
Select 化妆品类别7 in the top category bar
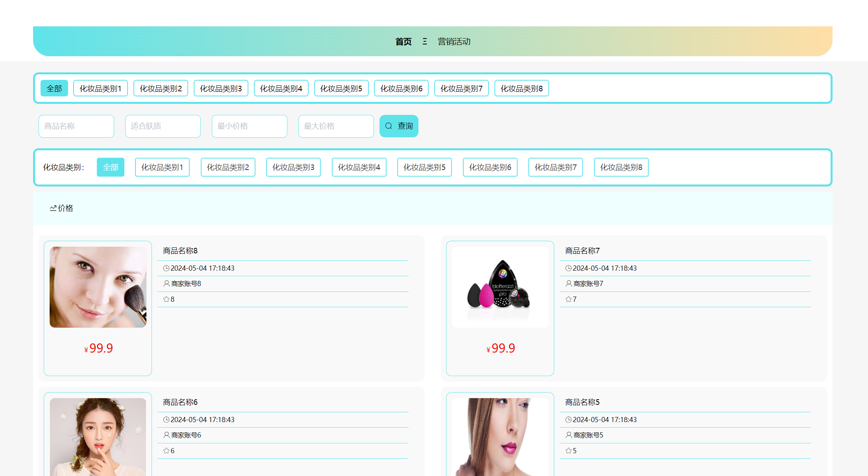[x=461, y=89]
